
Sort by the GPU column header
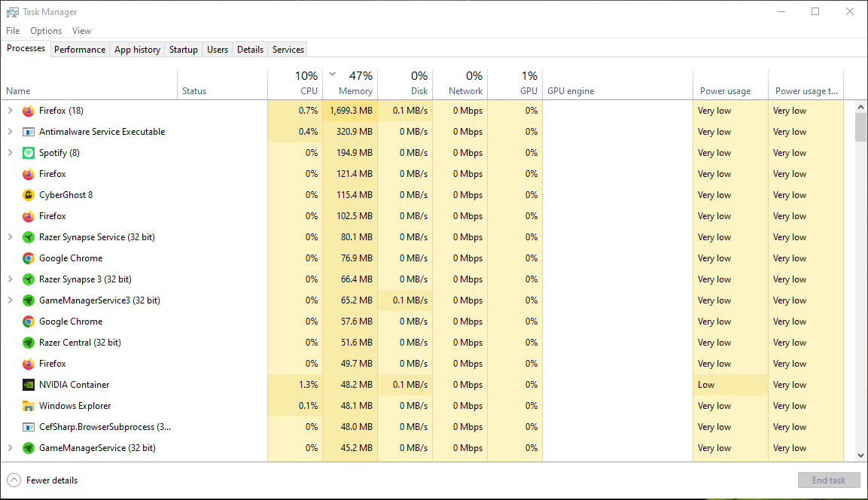515,84
